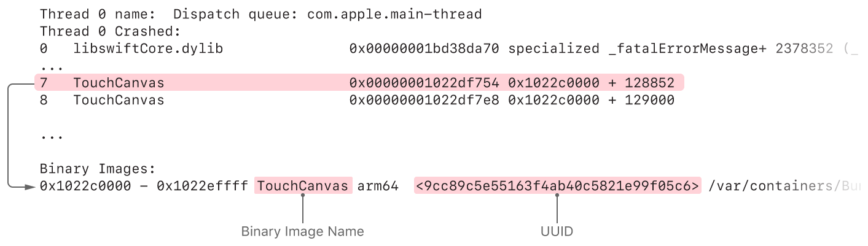Click the highlighted UUID string in angle brackets
This screenshot has width=868, height=246.
(557, 186)
